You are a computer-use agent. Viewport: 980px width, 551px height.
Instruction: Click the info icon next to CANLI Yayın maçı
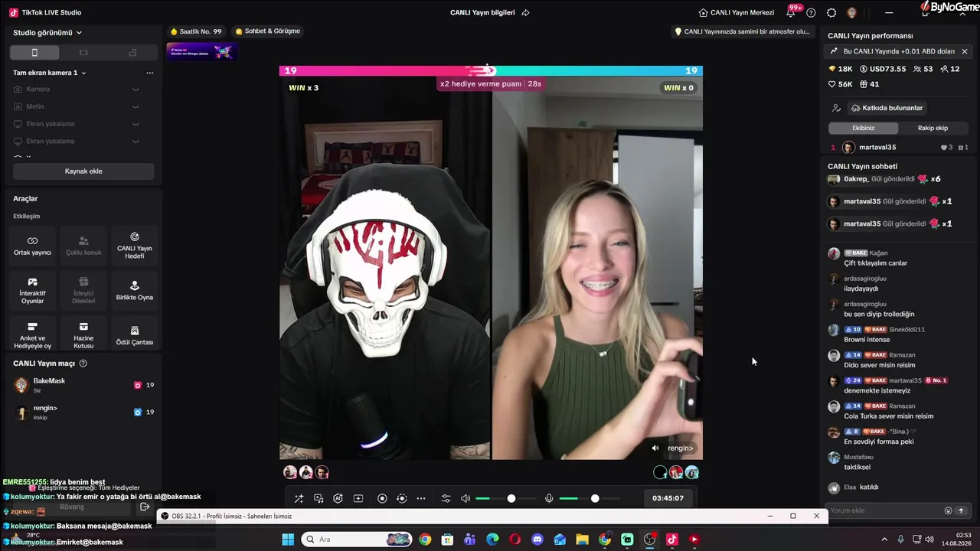[x=83, y=364]
